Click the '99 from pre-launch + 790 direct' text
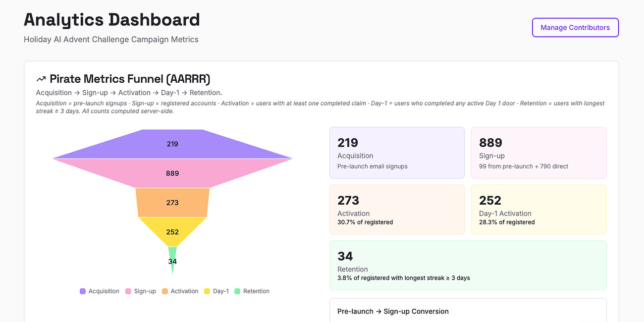 [524, 166]
